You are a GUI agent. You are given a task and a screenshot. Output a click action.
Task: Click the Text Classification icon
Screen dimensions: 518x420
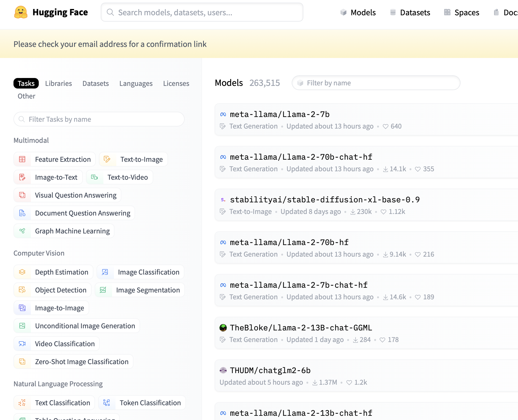click(22, 403)
